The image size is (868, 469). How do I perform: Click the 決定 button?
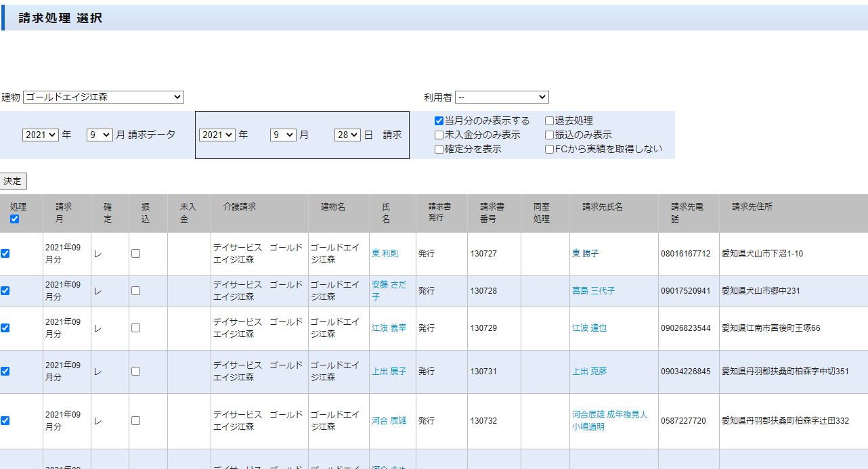pyautogui.click(x=13, y=181)
